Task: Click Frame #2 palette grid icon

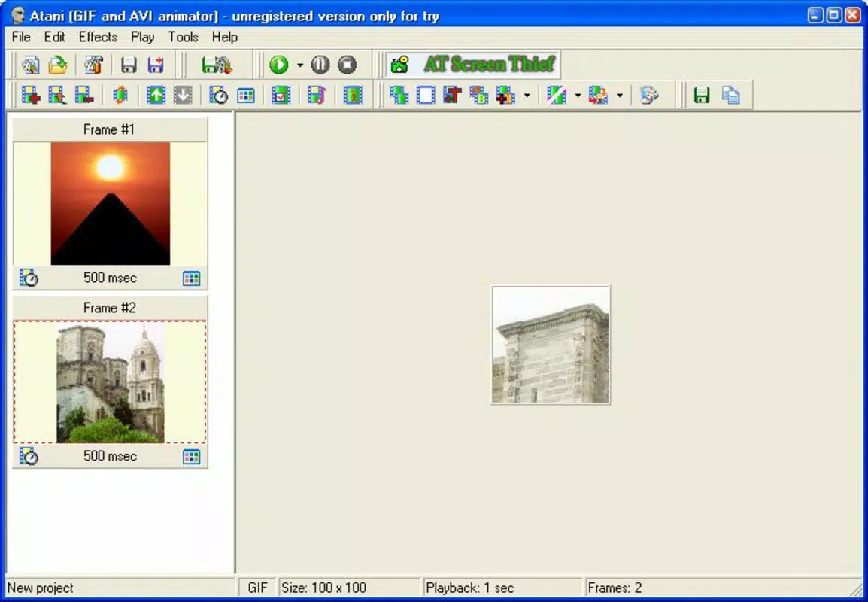Action: tap(192, 456)
